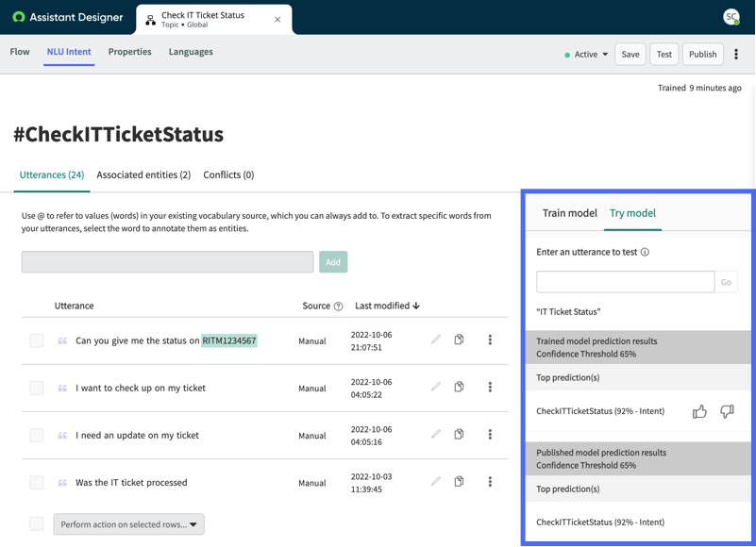Click the Last modified column header text
Viewport: 756px width, 547px height.
click(382, 306)
